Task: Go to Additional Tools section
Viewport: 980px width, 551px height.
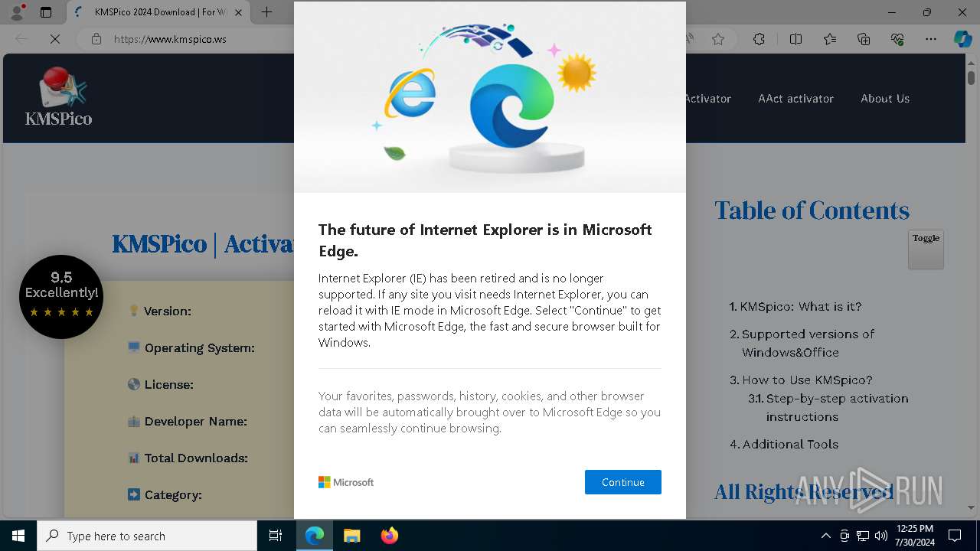Action: (x=790, y=444)
